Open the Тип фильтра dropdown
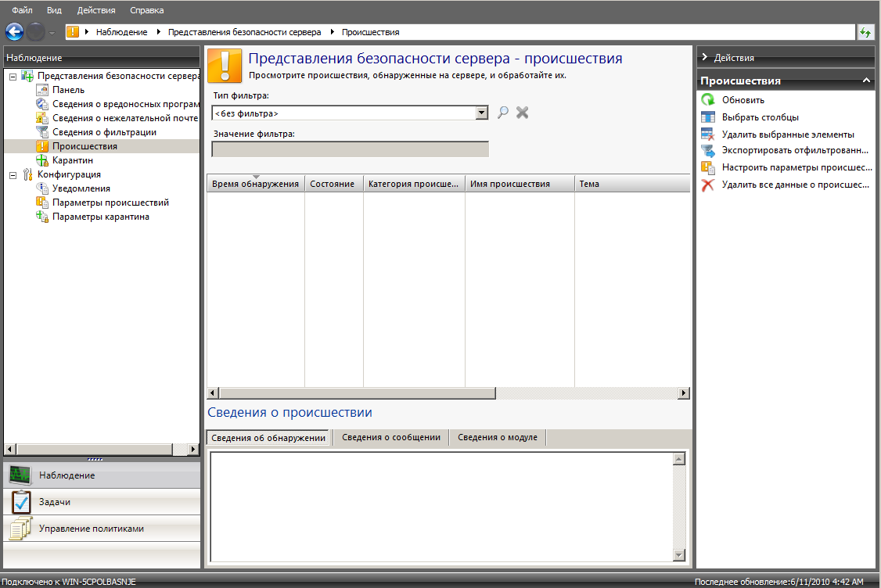 click(x=482, y=113)
